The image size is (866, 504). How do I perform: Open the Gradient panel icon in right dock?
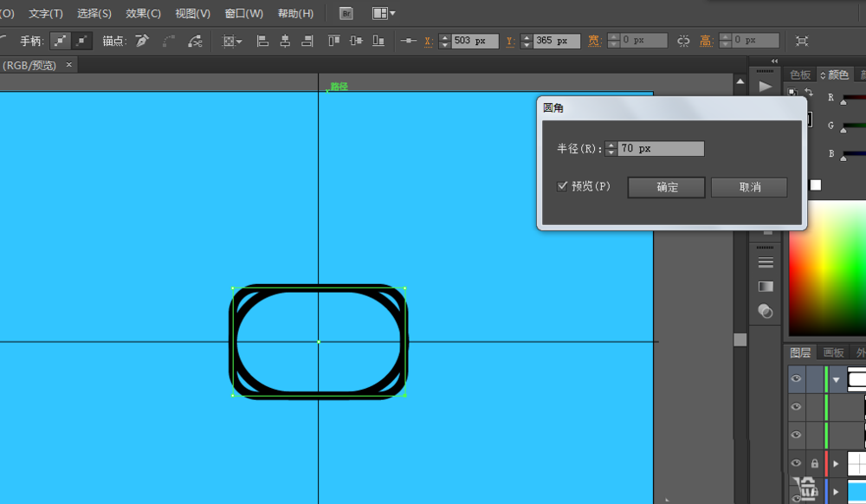pos(764,286)
